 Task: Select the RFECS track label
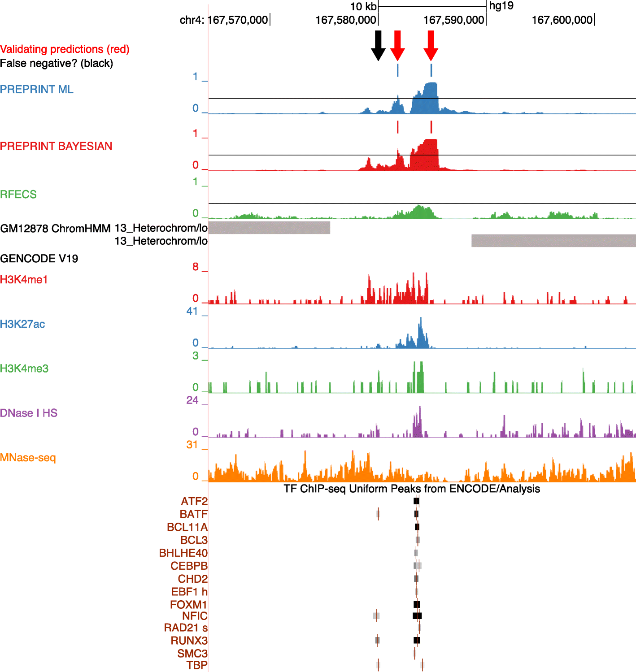point(18,194)
